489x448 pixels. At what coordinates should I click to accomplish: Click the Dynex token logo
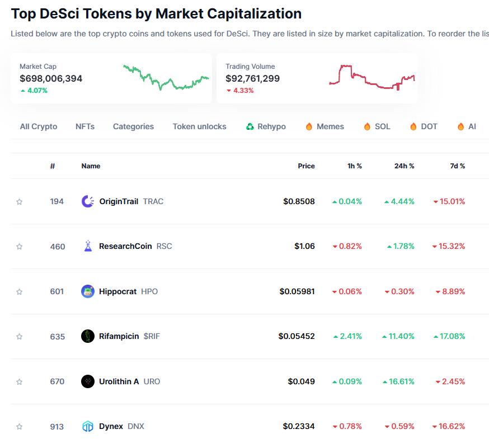pos(88,426)
